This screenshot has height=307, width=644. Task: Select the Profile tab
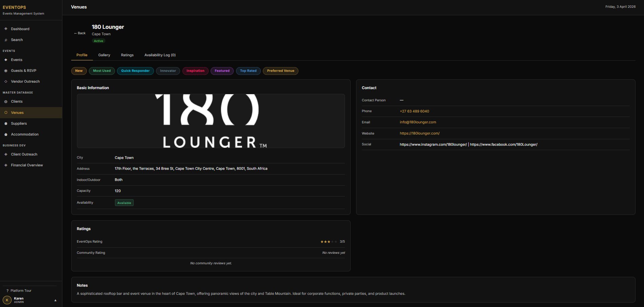(x=82, y=55)
